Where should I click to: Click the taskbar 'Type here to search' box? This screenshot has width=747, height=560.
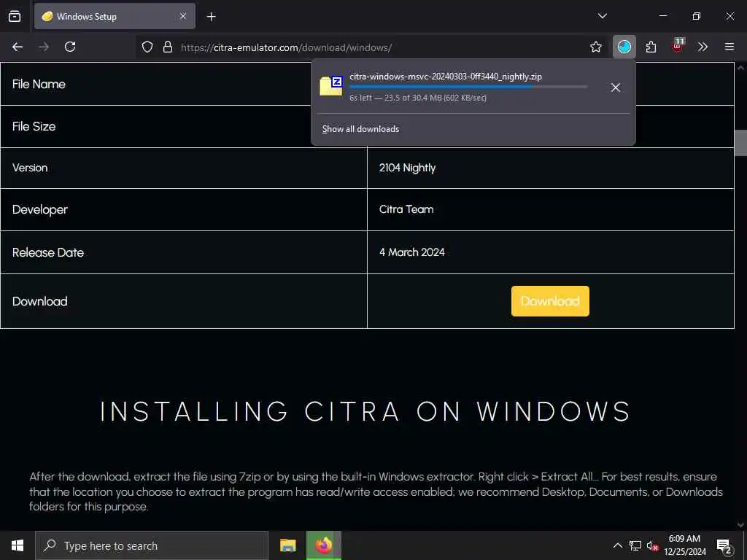tap(152, 545)
